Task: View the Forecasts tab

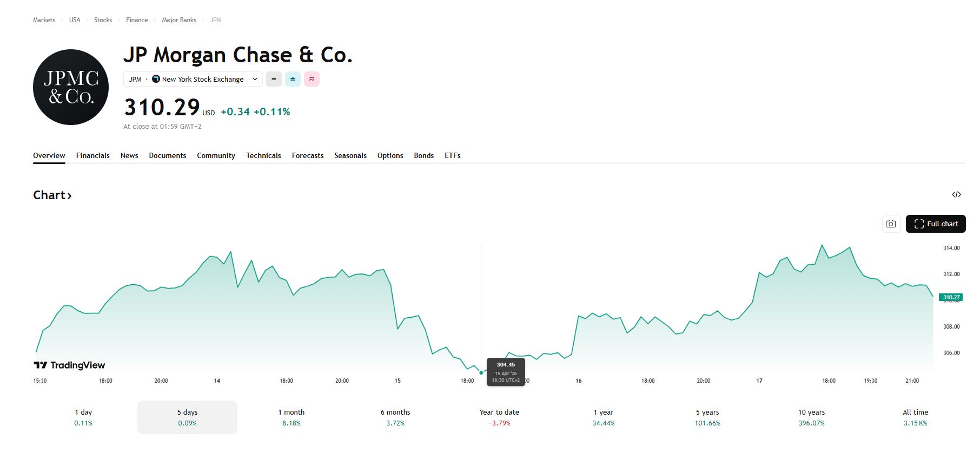Action: (x=308, y=155)
